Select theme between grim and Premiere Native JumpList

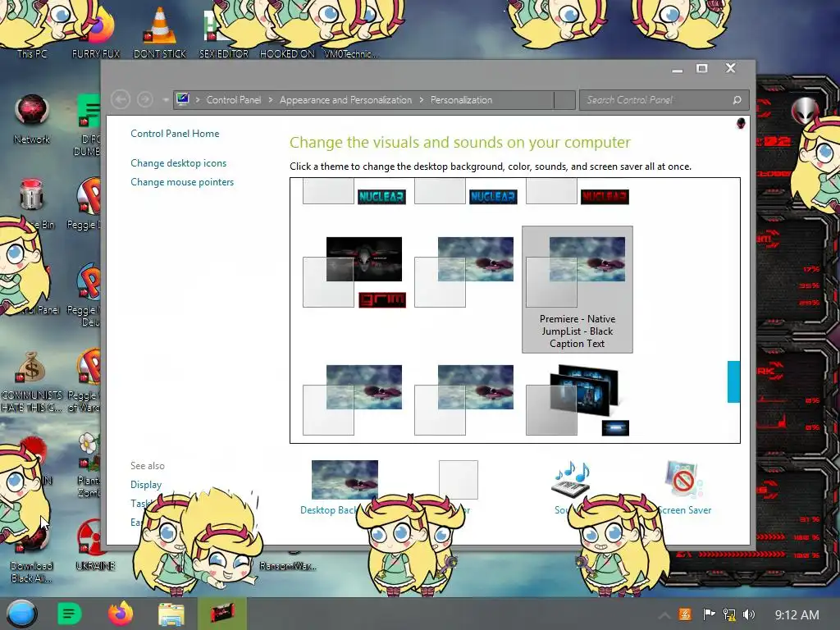tap(464, 272)
